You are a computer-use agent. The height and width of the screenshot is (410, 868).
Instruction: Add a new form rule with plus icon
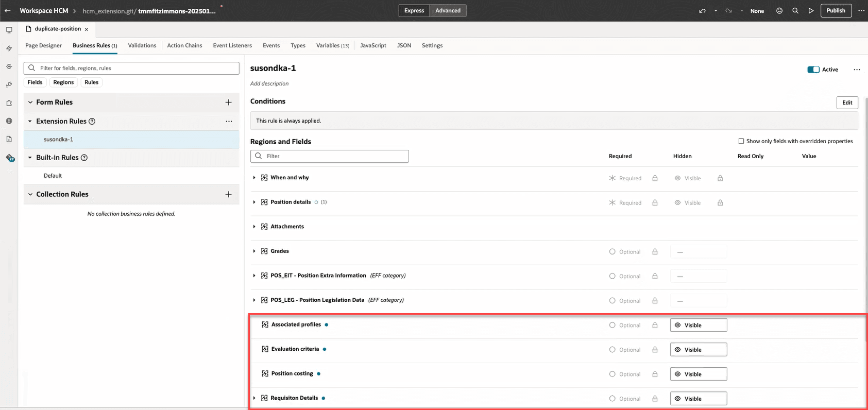pos(228,102)
